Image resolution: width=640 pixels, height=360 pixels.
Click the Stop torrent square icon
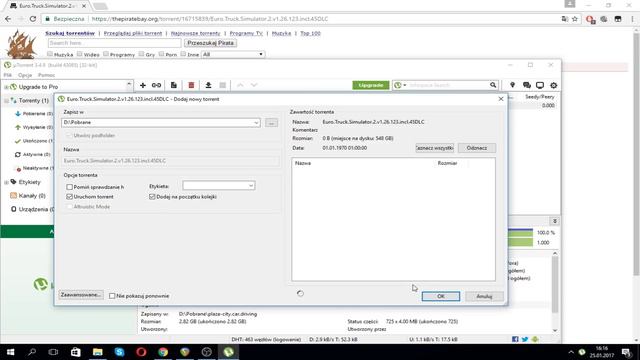[222, 85]
